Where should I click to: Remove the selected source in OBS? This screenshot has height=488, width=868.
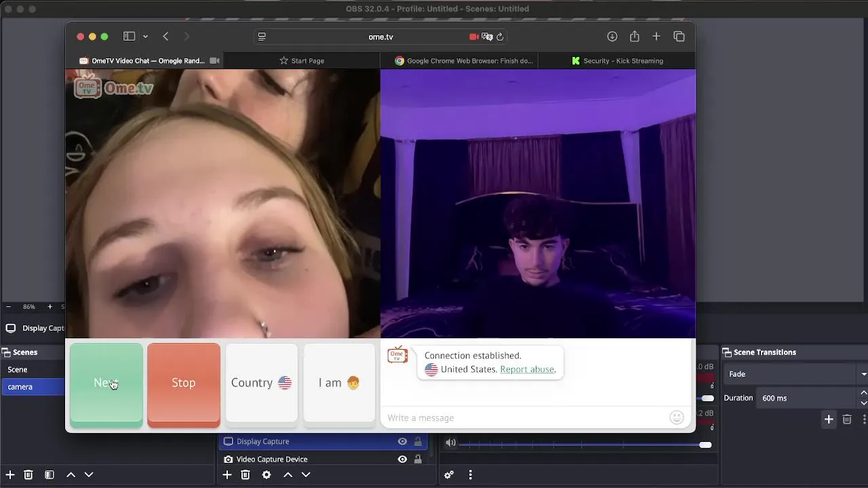[x=245, y=475]
